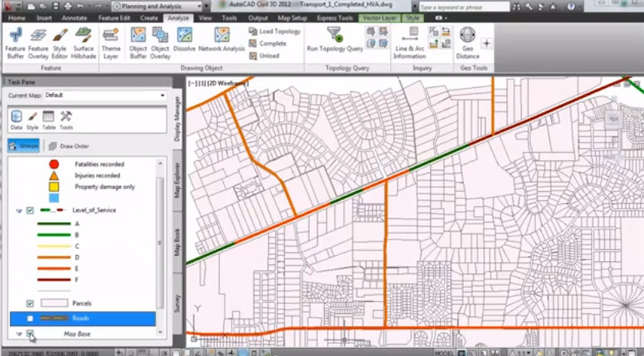Viewport: 644px width, 356px height.
Task: Open the Insert ribbon tab
Action: coord(44,18)
